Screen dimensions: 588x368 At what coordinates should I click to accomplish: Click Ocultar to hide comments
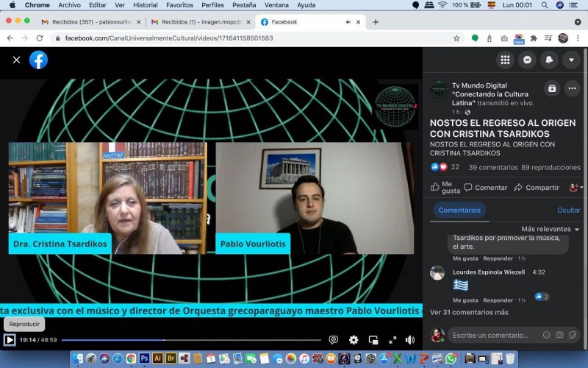coord(568,210)
